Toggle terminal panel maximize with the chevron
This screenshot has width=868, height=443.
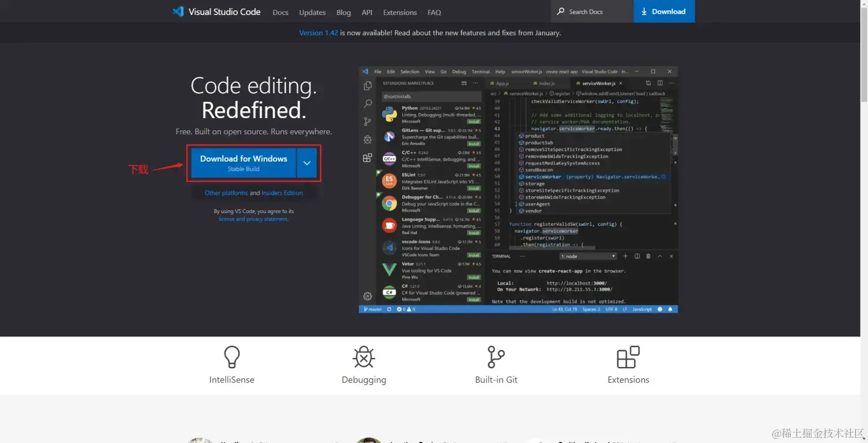click(660, 256)
